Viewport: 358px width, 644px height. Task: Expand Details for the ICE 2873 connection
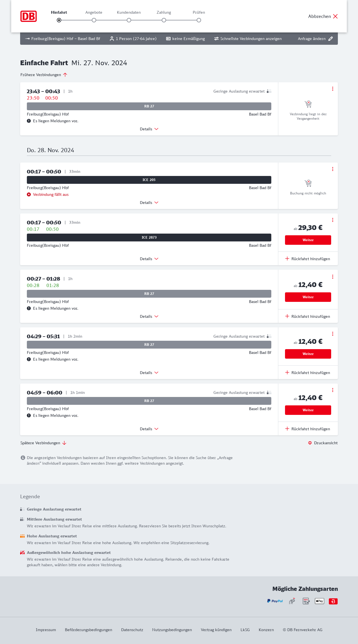[149, 259]
